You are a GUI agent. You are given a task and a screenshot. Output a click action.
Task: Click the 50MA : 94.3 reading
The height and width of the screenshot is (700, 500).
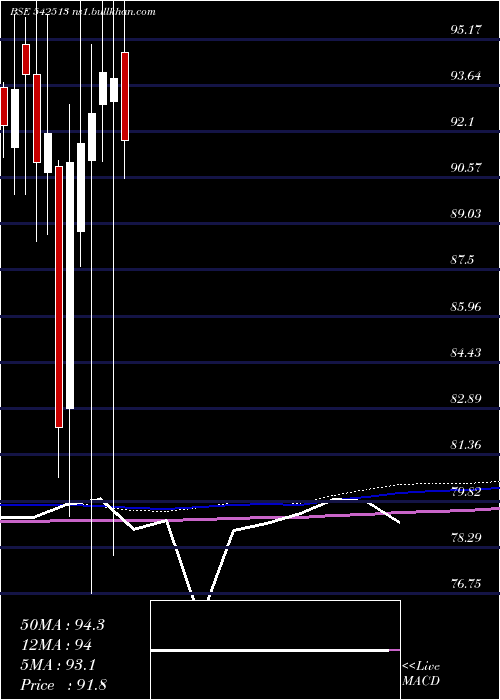pyautogui.click(x=62, y=625)
